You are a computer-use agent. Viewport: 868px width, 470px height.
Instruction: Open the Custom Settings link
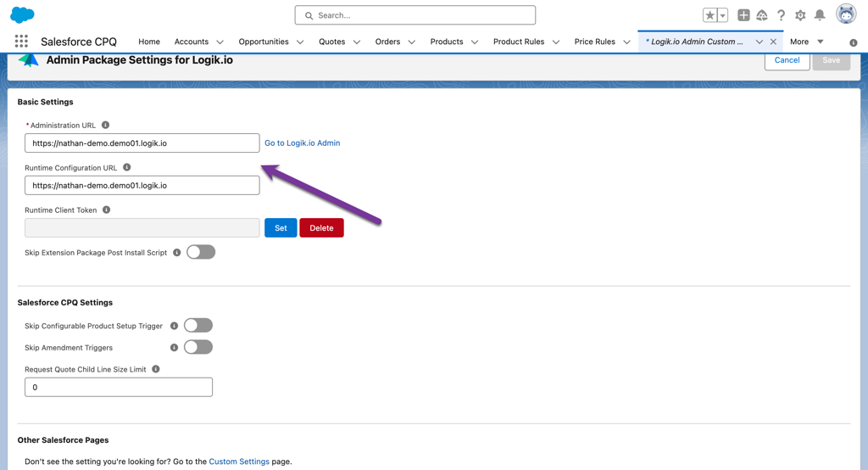[239, 462]
